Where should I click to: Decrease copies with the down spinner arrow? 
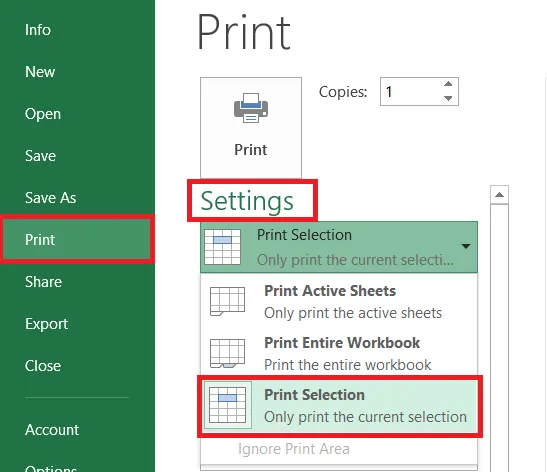coord(448,98)
